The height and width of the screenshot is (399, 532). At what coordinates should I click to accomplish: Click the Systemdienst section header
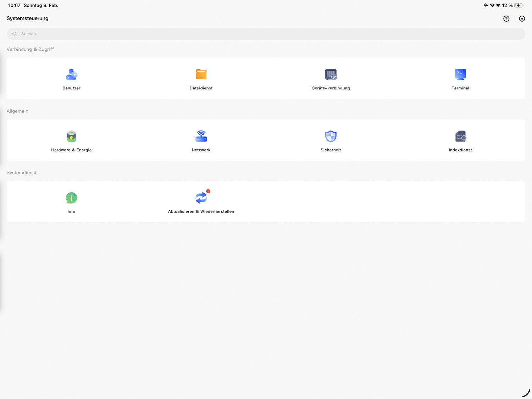(22, 173)
